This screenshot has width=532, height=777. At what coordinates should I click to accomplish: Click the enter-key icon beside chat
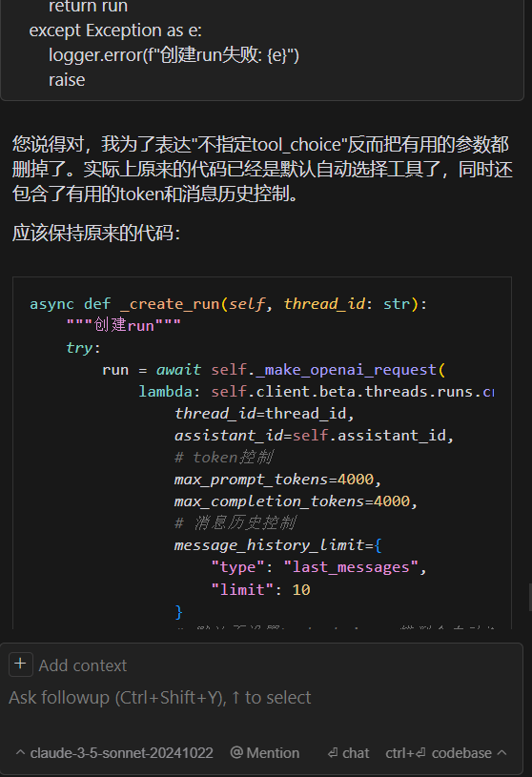(333, 753)
